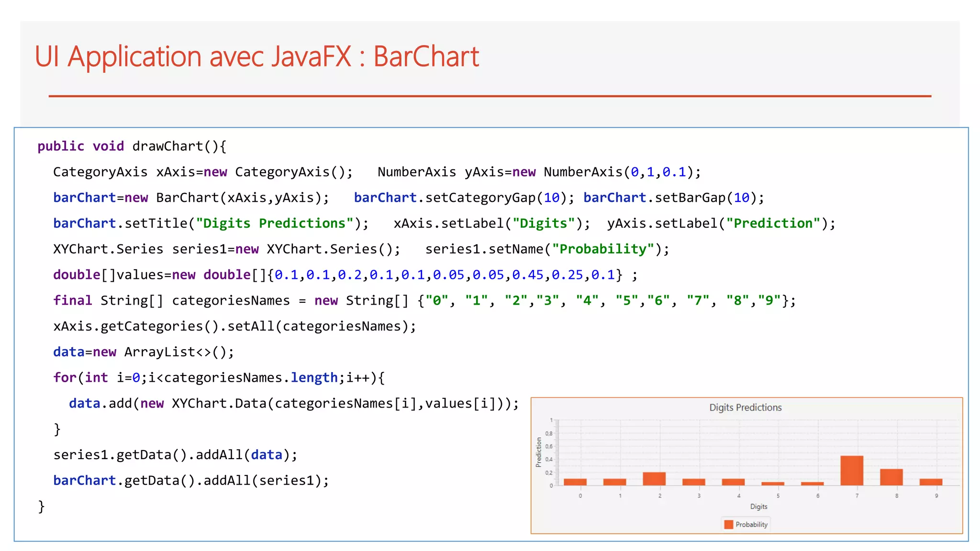
Task: Click 'barChart.setCategoryGap(10);' statement
Action: tap(464, 198)
